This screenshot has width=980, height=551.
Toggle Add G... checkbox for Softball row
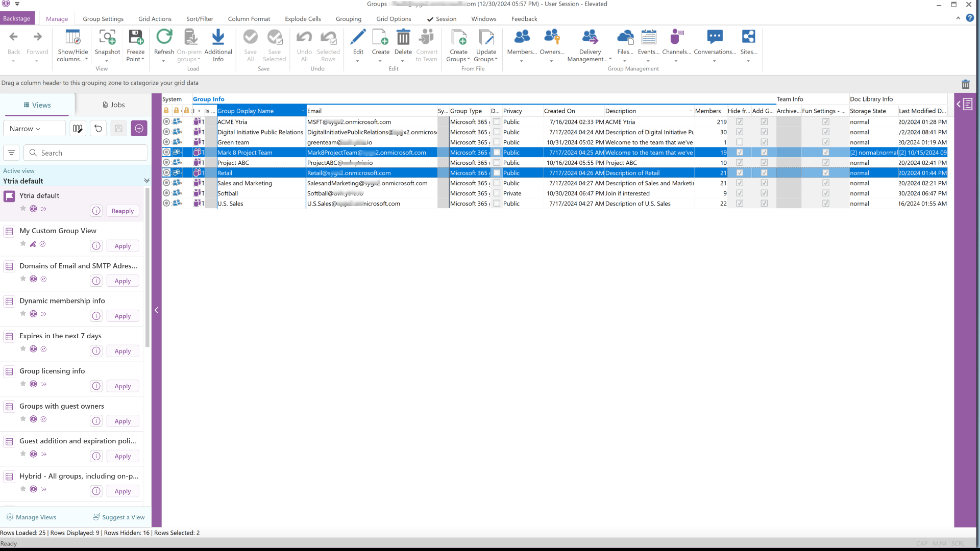764,193
